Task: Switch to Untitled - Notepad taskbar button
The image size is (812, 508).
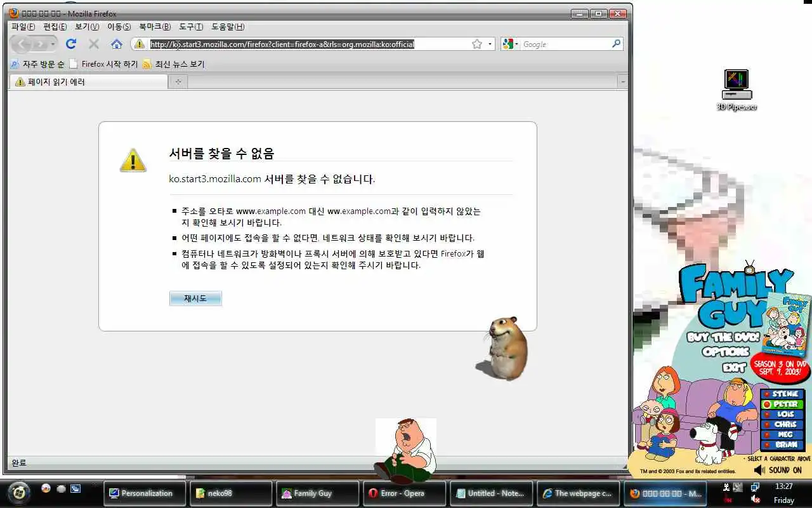Action: [491, 493]
